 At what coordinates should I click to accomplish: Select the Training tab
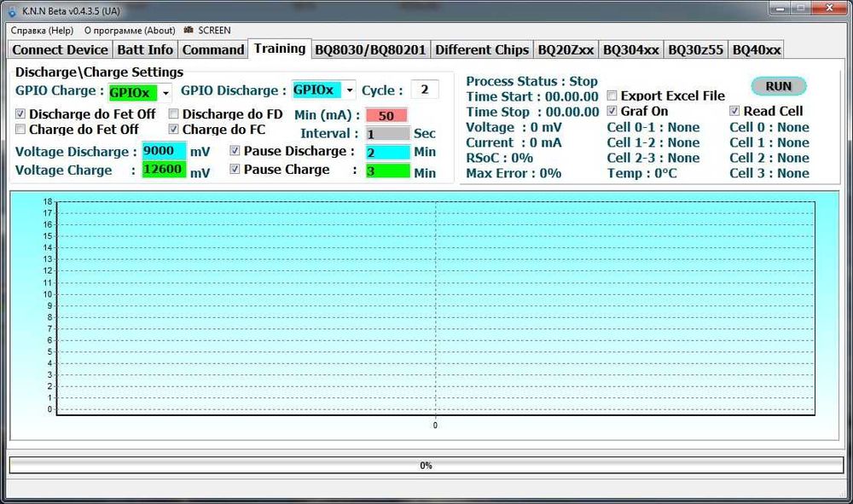[x=280, y=49]
